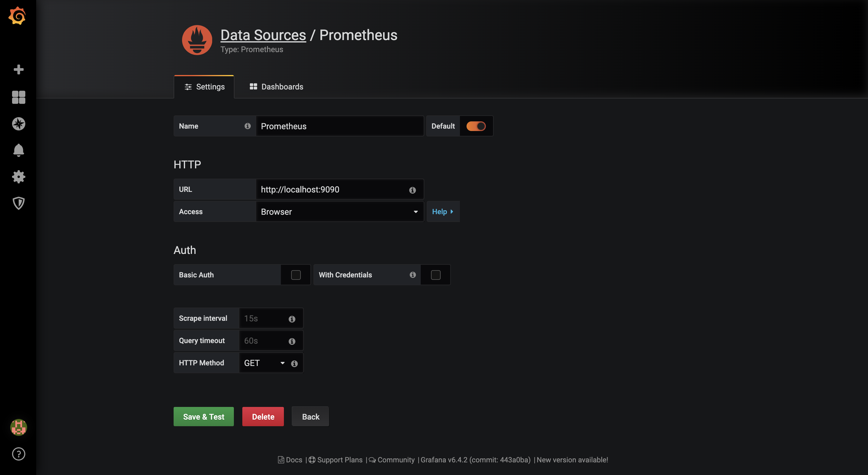Expand the Access Help section
The height and width of the screenshot is (475, 868).
(x=443, y=212)
